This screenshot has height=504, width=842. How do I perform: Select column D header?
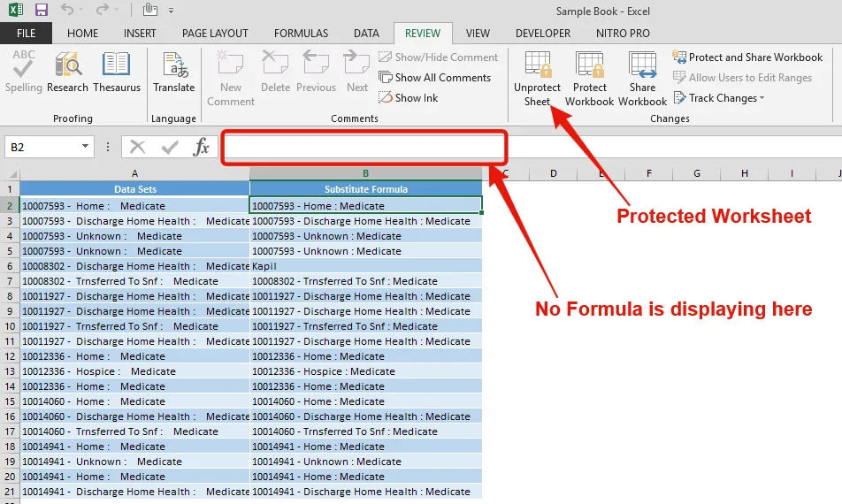[x=553, y=173]
